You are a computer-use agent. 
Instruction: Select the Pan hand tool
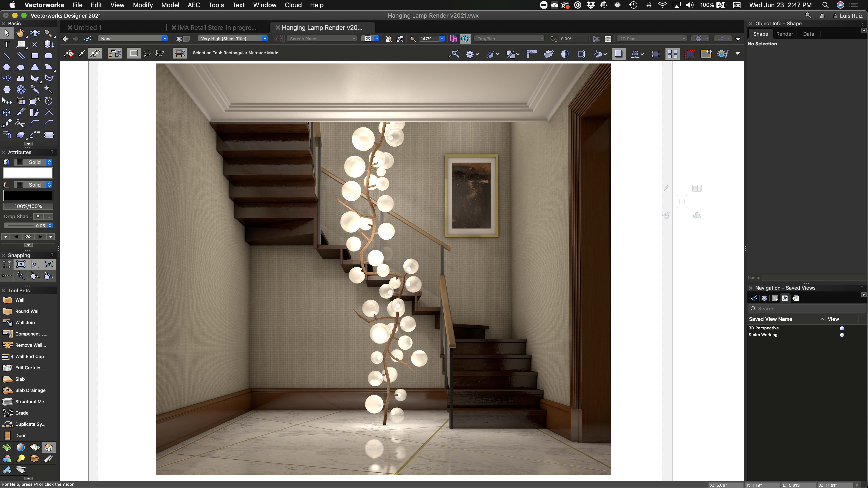(21, 33)
